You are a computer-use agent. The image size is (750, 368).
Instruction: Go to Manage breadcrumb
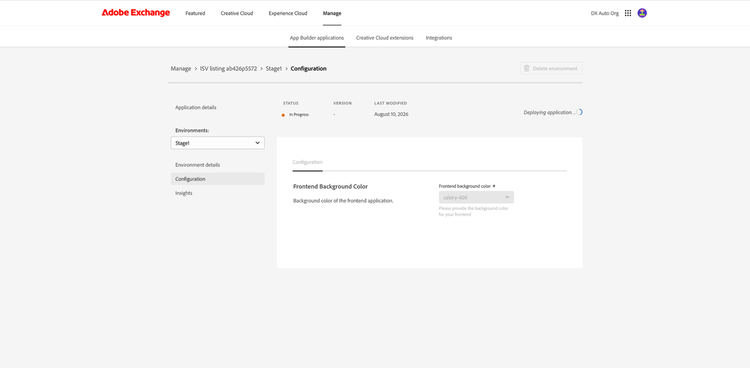[181, 69]
